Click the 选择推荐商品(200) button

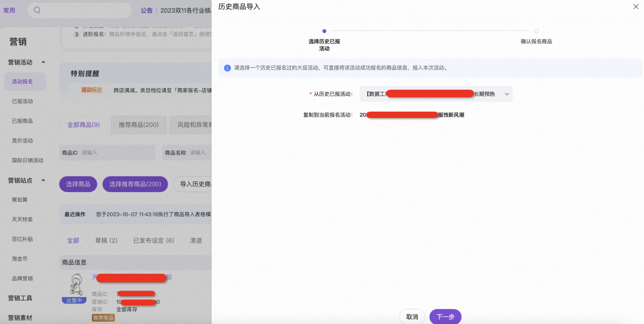point(135,184)
